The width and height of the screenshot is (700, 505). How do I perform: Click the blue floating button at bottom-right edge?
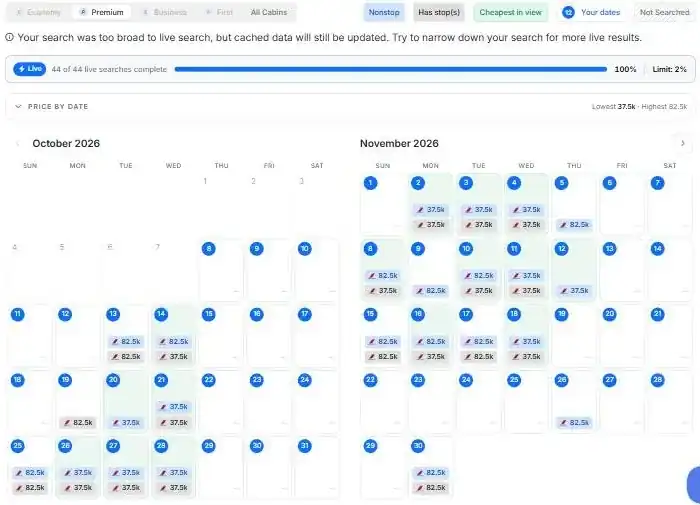point(693,484)
